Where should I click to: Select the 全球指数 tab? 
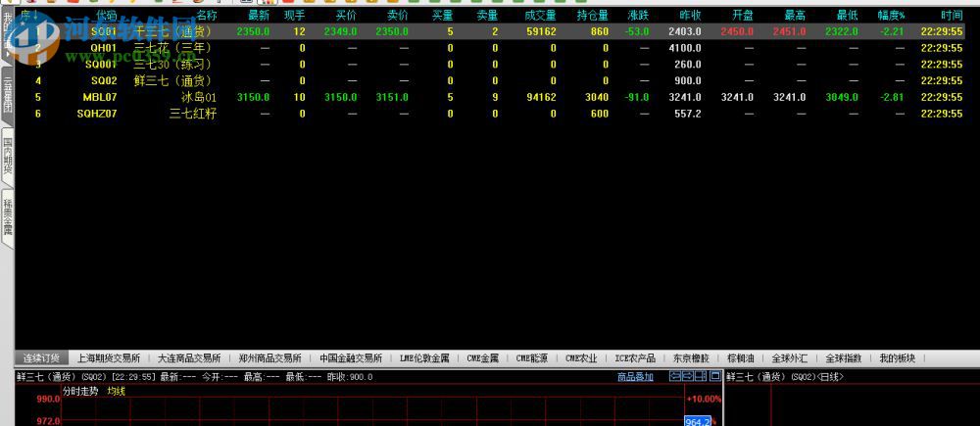point(843,358)
